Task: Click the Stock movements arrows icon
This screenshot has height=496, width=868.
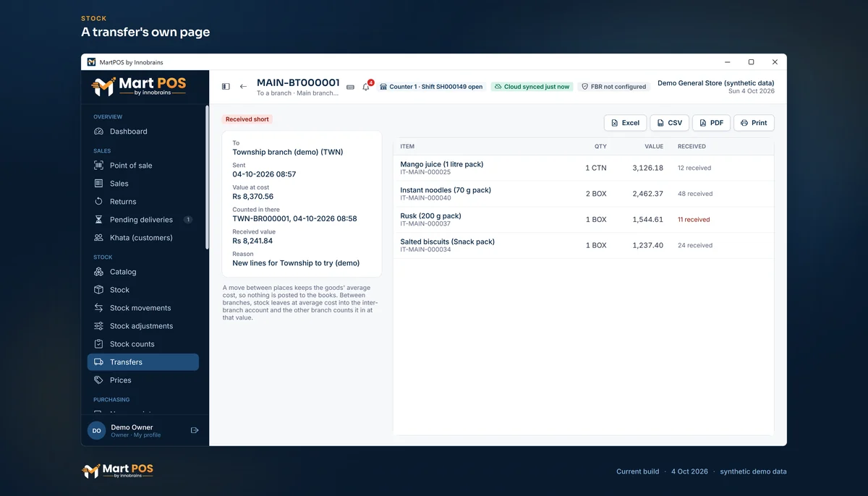Action: [x=99, y=308]
